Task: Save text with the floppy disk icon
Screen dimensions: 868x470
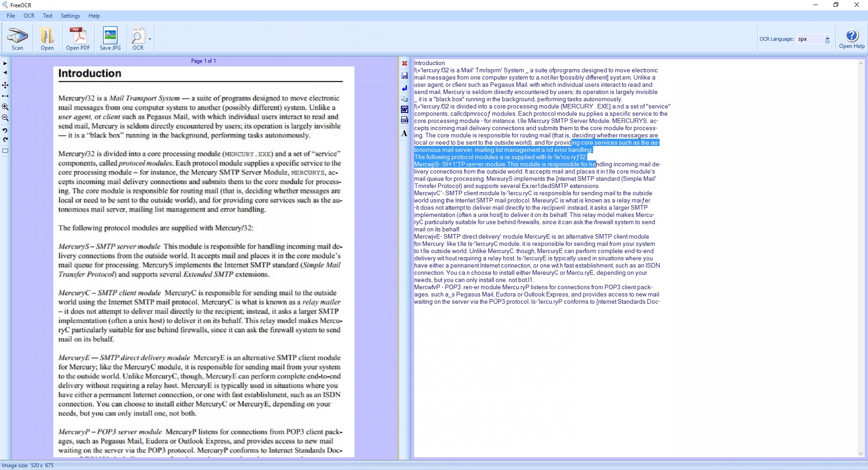Action: coord(405,75)
